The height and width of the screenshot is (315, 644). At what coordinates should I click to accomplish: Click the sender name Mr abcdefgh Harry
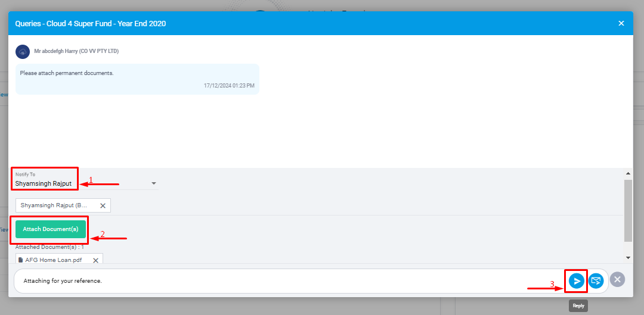pos(76,51)
